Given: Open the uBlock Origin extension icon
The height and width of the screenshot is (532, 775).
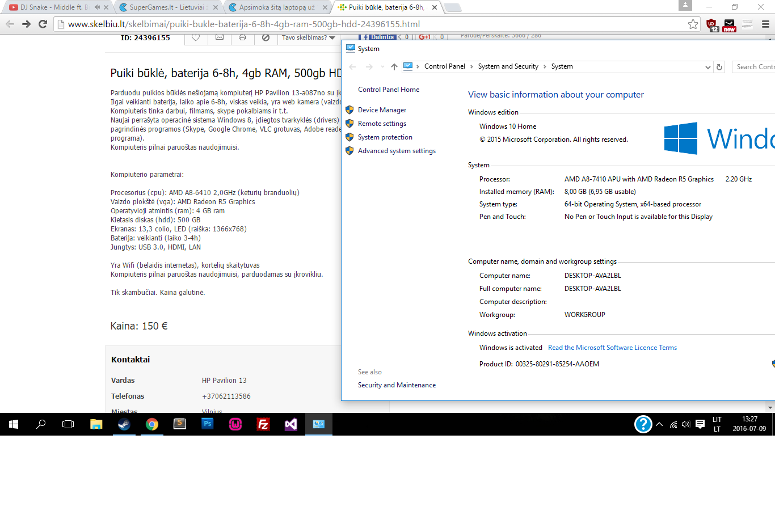Looking at the screenshot, I should pos(712,24).
